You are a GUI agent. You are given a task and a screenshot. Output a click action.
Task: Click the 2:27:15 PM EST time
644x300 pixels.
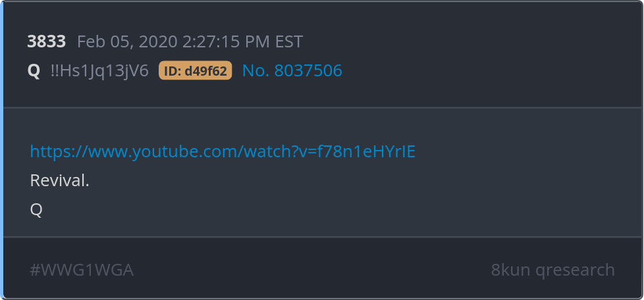pyautogui.click(x=243, y=42)
